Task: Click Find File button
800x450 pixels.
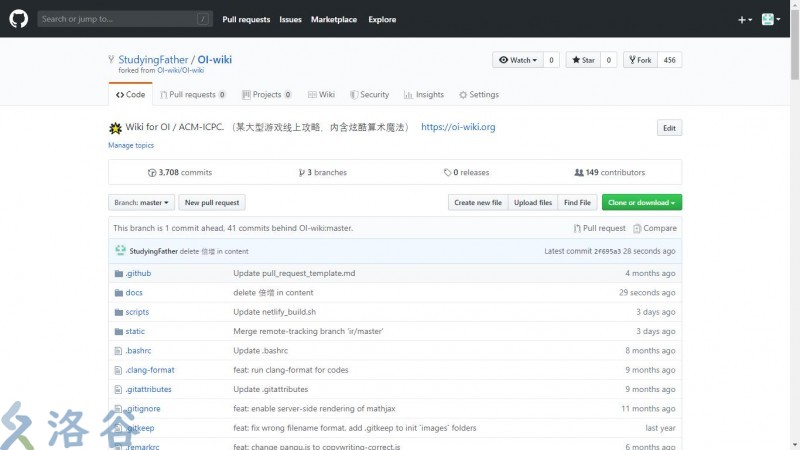Action: tap(577, 203)
